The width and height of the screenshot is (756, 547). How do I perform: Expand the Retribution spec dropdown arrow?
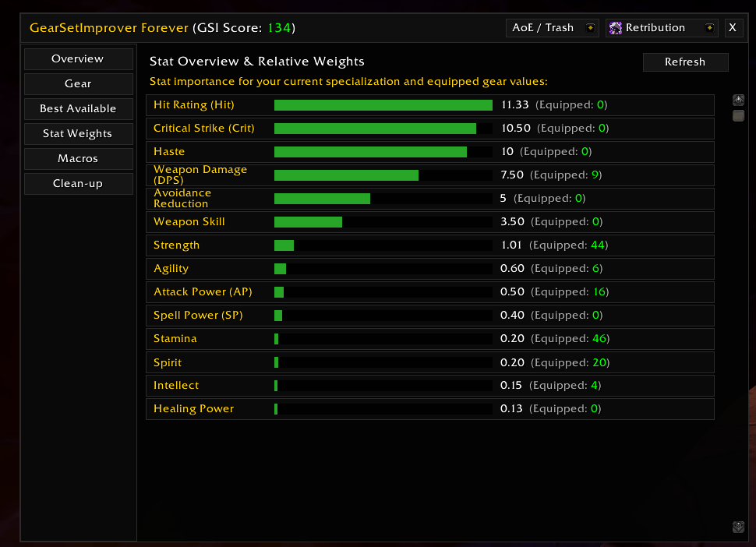tap(709, 28)
